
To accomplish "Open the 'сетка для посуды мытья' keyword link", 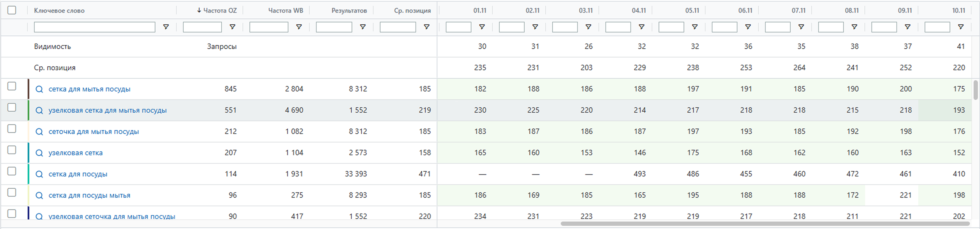I will (x=89, y=196).
